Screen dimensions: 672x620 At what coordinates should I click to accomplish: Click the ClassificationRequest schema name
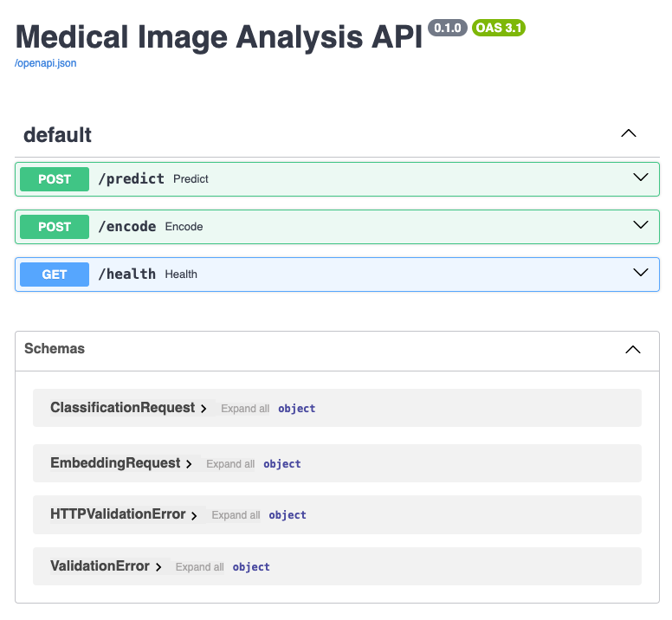123,408
